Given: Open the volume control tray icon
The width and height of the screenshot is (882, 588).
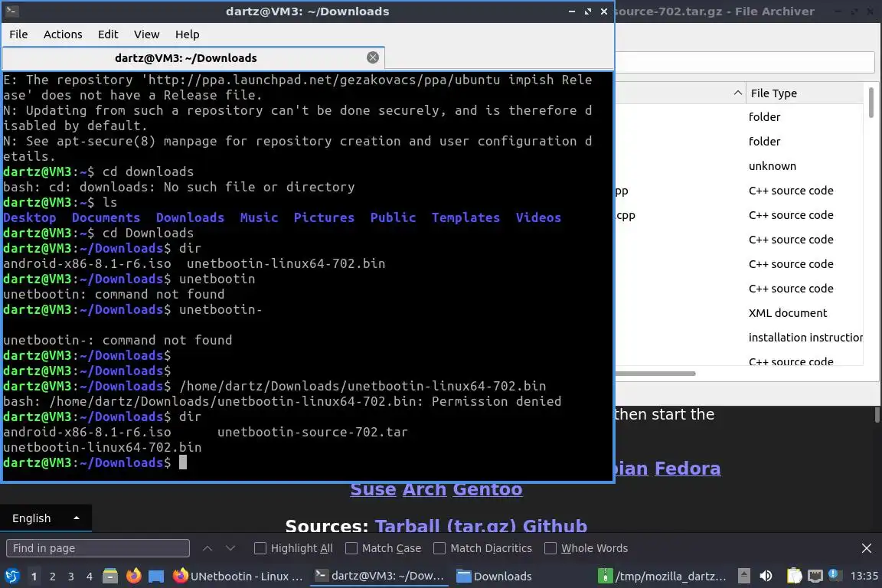Looking at the screenshot, I should click(x=766, y=576).
